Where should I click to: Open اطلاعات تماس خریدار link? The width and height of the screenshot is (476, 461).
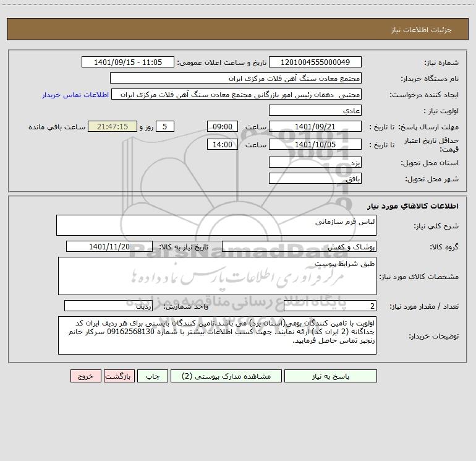click(75, 95)
